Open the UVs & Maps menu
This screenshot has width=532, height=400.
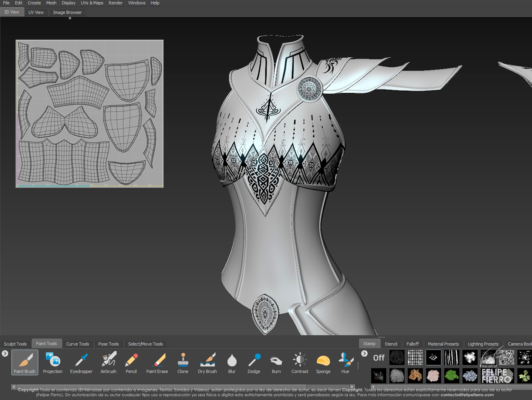(92, 3)
